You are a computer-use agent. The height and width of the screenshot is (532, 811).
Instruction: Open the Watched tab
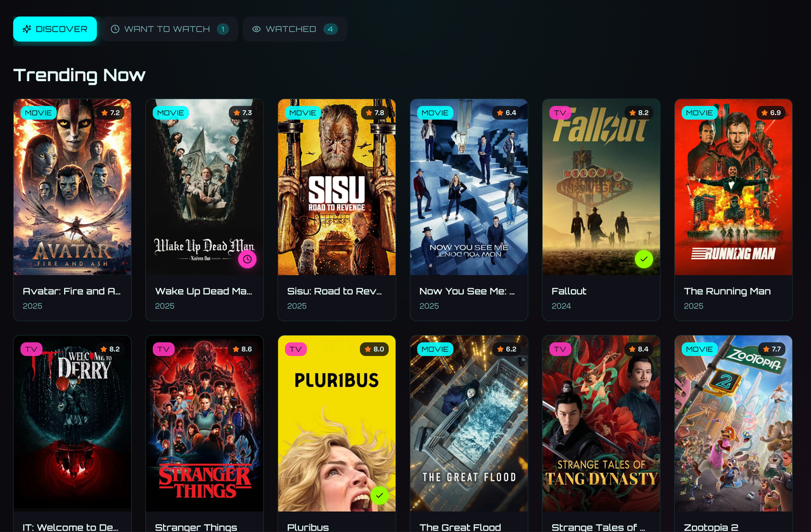point(295,29)
